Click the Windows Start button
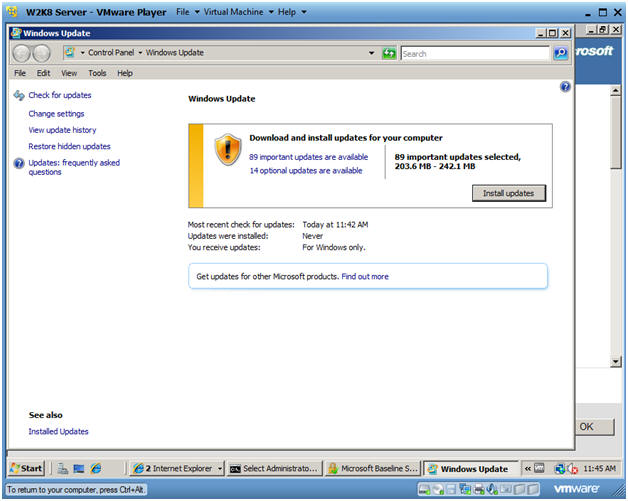Image resolution: width=628 pixels, height=501 pixels. [26, 468]
